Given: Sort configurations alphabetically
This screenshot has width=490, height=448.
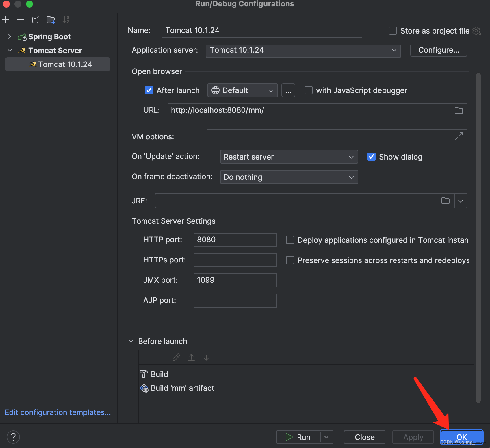Looking at the screenshot, I should pyautogui.click(x=66, y=20).
